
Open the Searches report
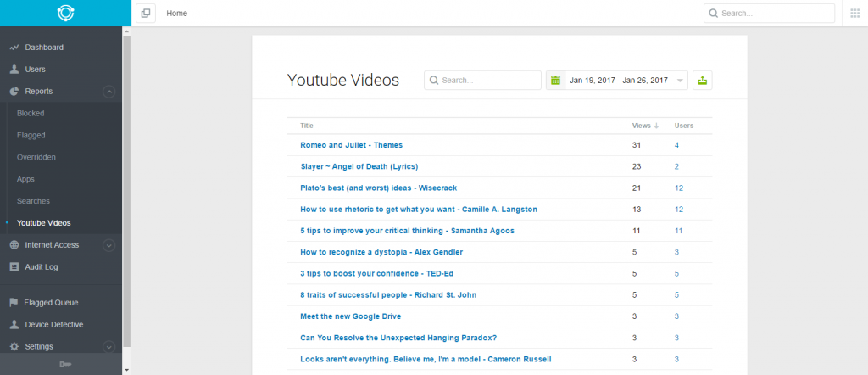pyautogui.click(x=33, y=201)
